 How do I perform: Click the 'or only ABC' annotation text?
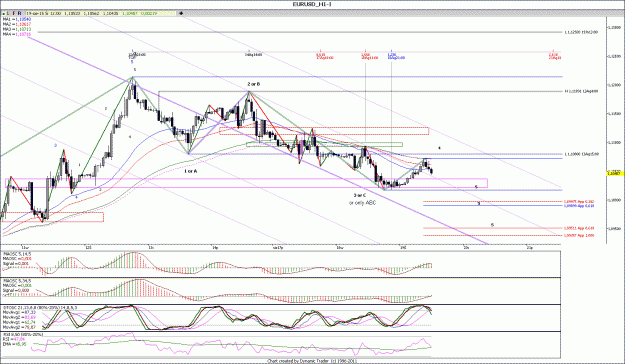tap(362, 203)
